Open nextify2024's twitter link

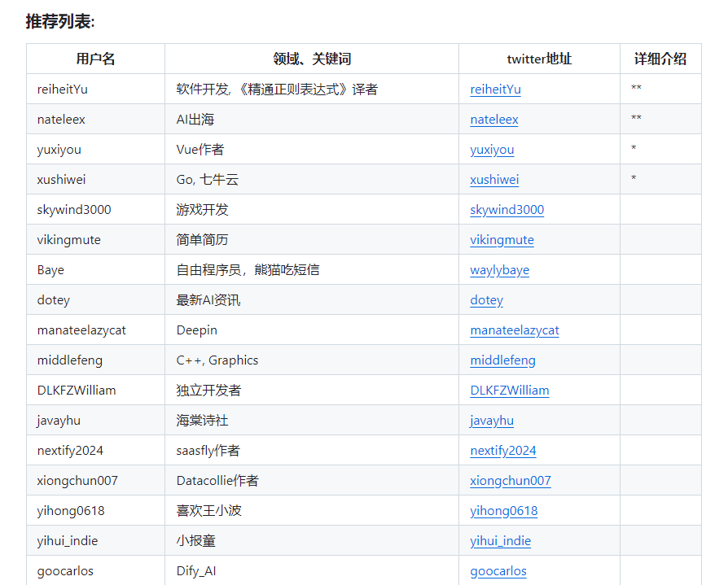[x=503, y=451]
